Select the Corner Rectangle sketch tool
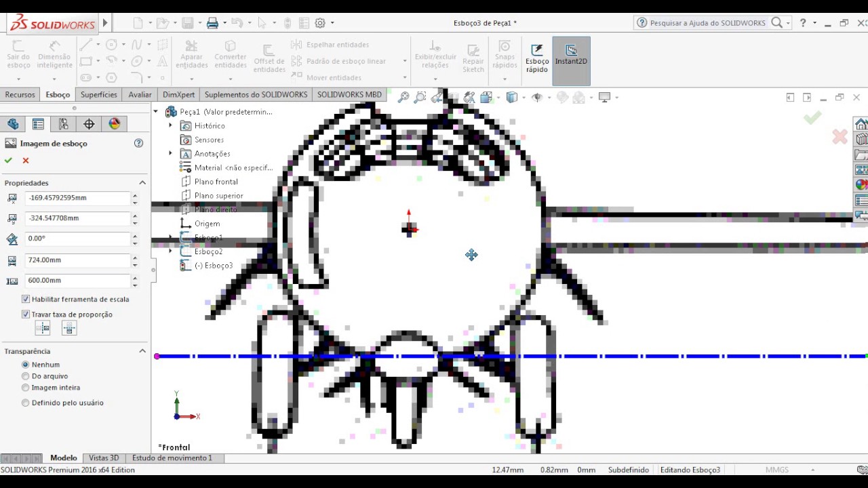868x488 pixels. pos(85,61)
